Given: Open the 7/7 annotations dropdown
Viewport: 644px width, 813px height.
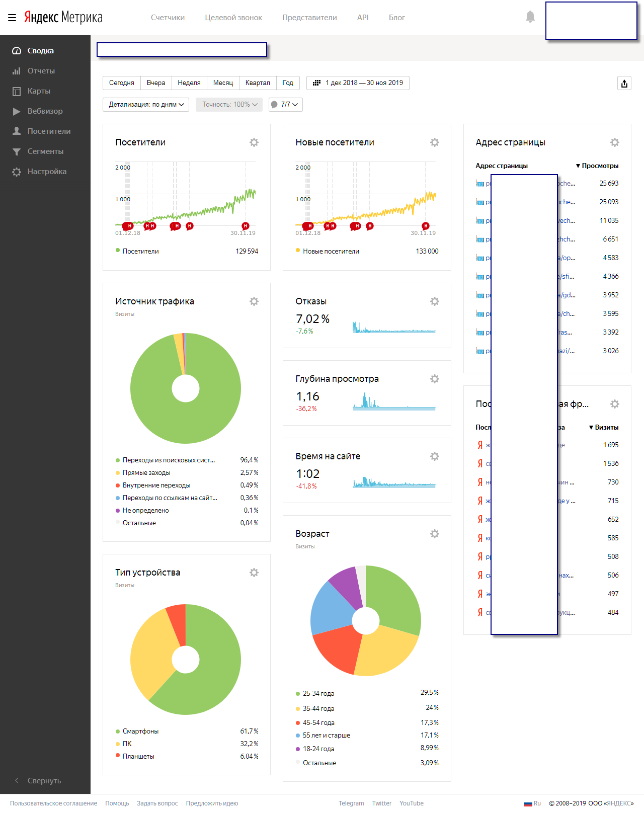Looking at the screenshot, I should 285,105.
